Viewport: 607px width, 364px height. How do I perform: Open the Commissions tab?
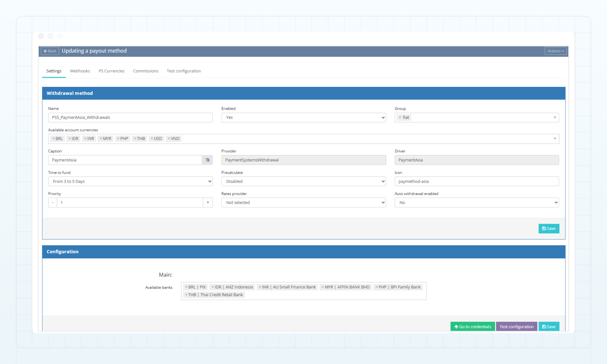(x=145, y=71)
